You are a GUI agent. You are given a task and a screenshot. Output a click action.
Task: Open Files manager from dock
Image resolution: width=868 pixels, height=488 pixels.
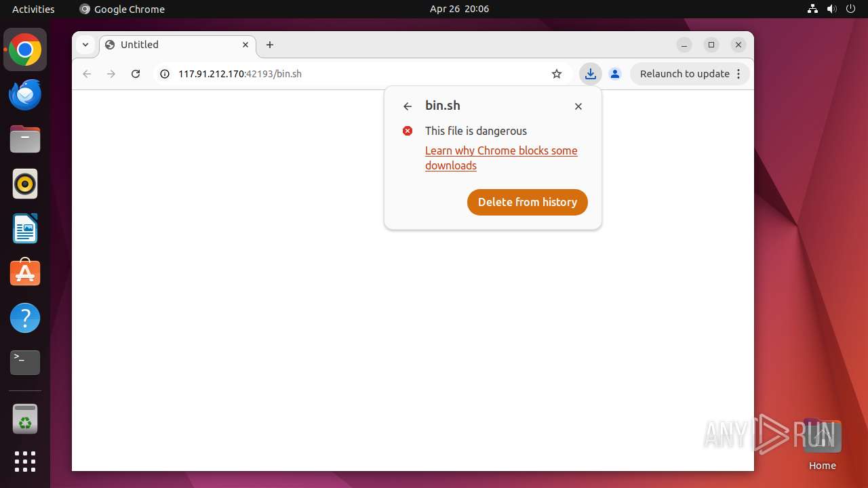(x=25, y=140)
